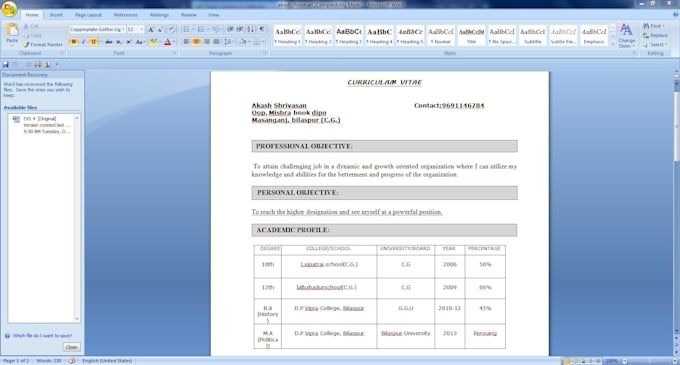Apply the Heading 1 style

coord(288,36)
